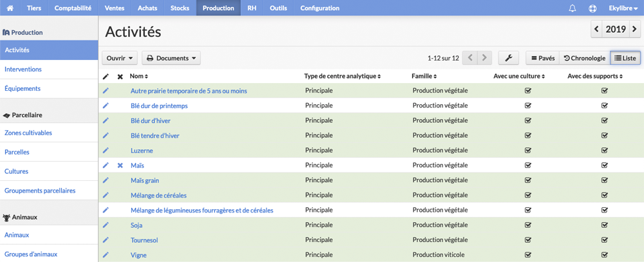Open the Tournesol activity link
Screen dimensions: 644x262
pyautogui.click(x=144, y=240)
